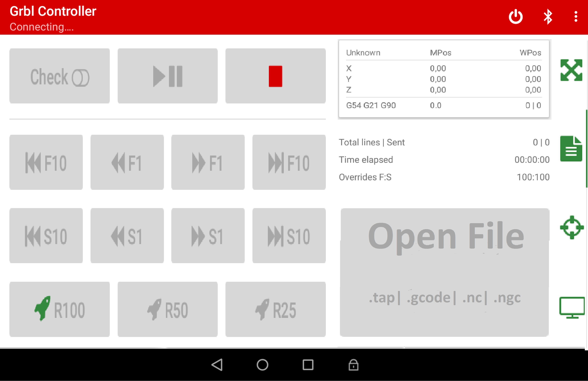The image size is (588, 381).
Task: Tap the play/pause streaming button
Action: coord(167,76)
